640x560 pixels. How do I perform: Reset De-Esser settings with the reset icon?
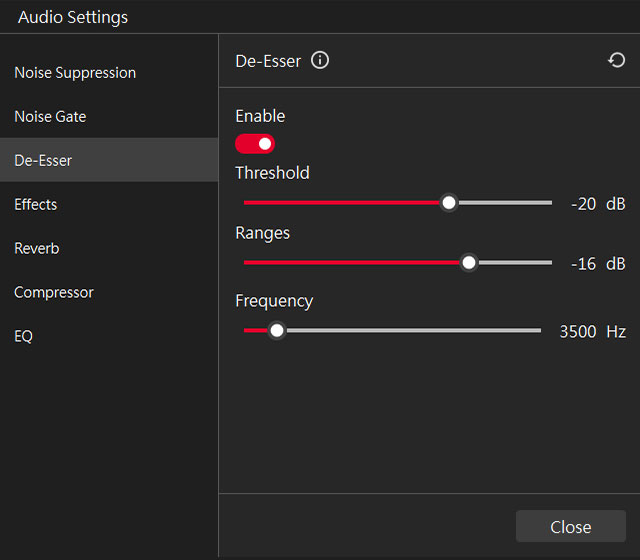[x=616, y=60]
